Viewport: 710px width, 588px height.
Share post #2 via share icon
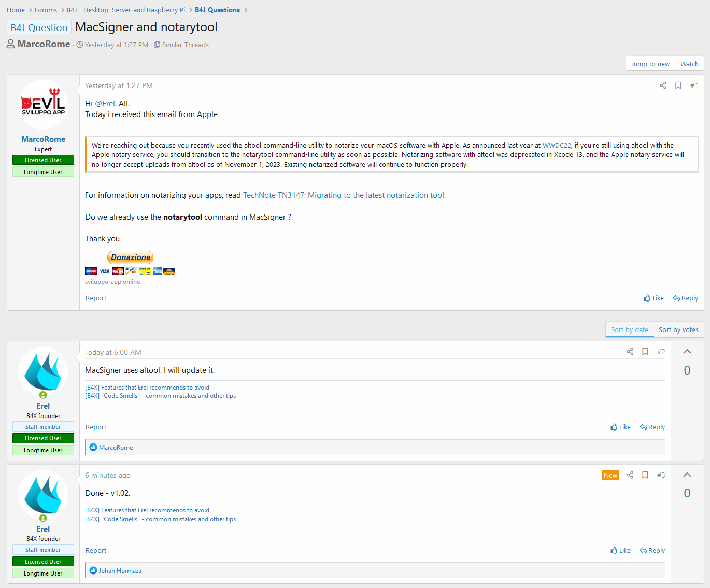[x=630, y=352]
